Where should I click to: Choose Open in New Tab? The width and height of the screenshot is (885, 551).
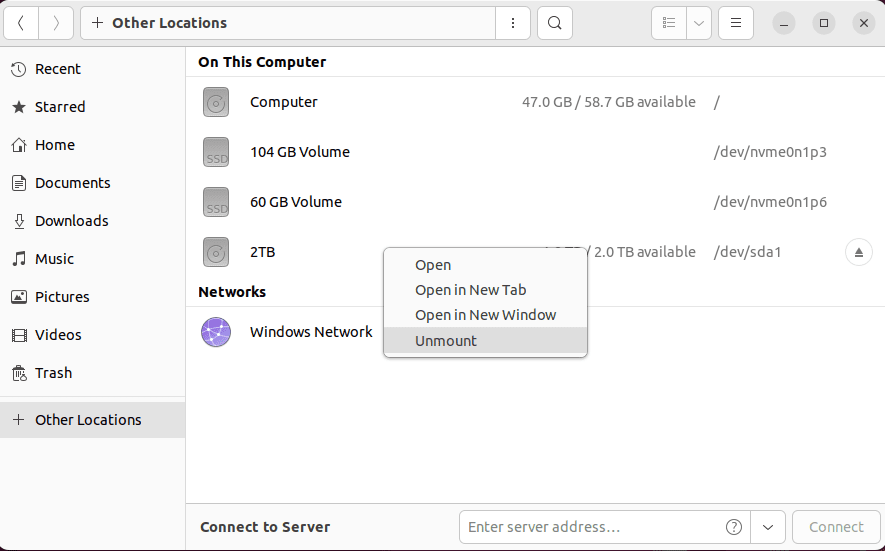485,290
